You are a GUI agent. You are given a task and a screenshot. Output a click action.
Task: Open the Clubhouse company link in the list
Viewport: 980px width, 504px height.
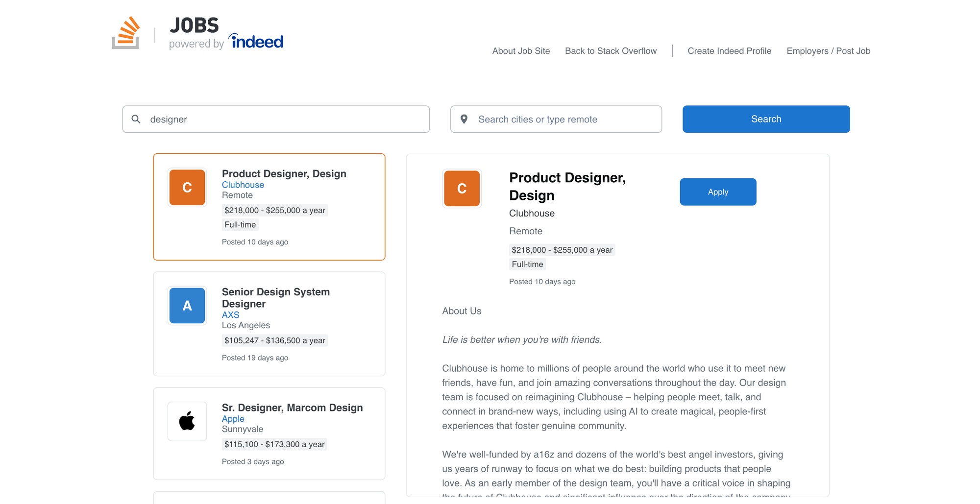coord(243,185)
